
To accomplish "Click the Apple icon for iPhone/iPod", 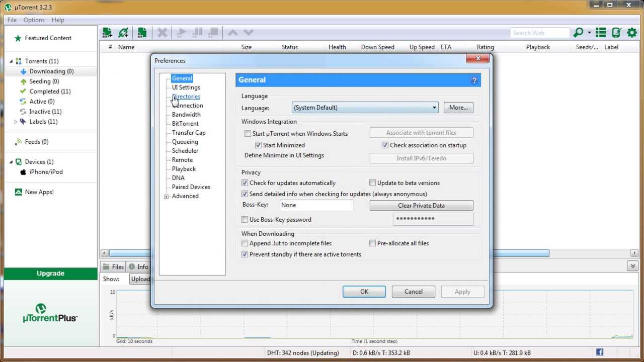I will [23, 172].
